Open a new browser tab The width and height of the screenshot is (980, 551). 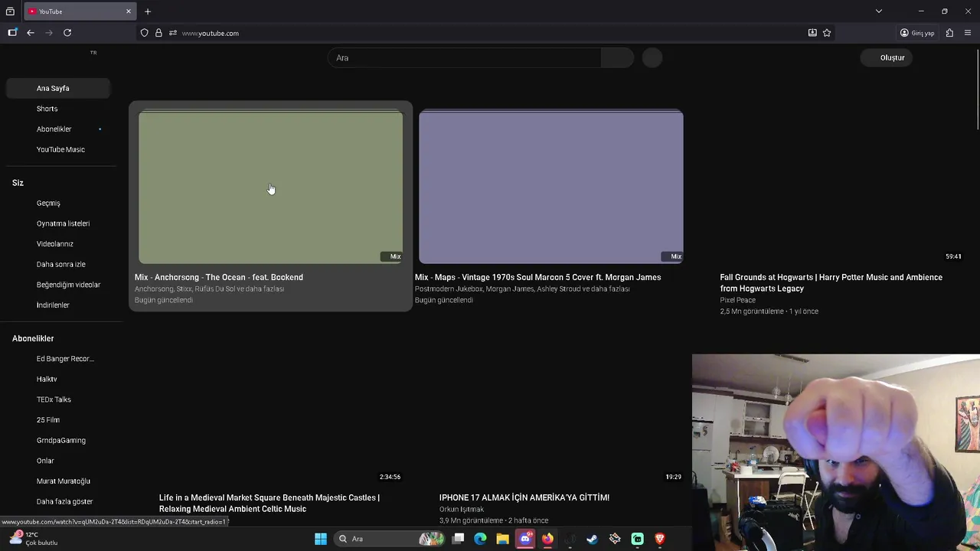pos(148,11)
